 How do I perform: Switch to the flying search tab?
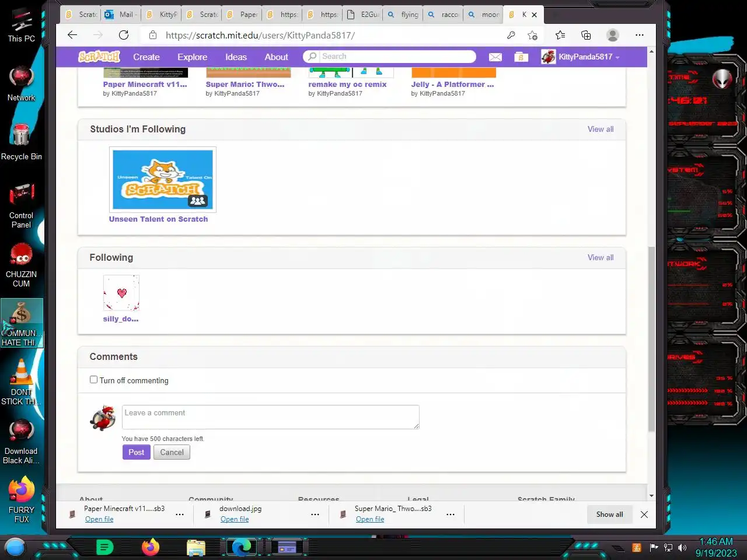click(403, 15)
